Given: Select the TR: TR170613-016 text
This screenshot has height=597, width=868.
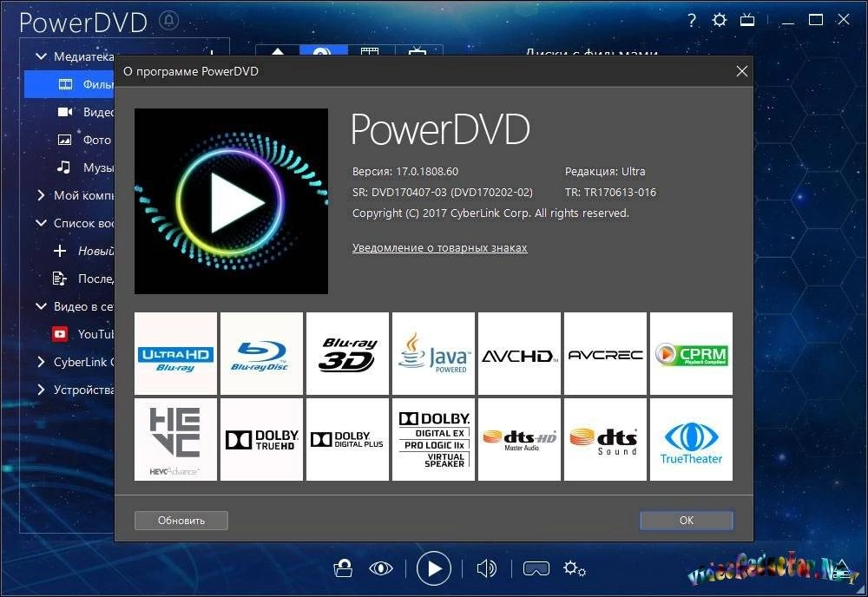Looking at the screenshot, I should (610, 193).
